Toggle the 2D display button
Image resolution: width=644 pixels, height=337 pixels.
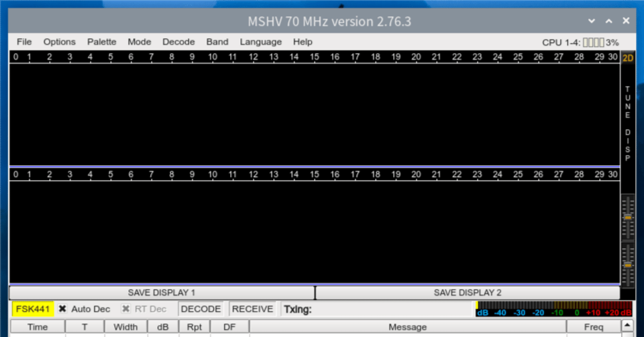[627, 57]
